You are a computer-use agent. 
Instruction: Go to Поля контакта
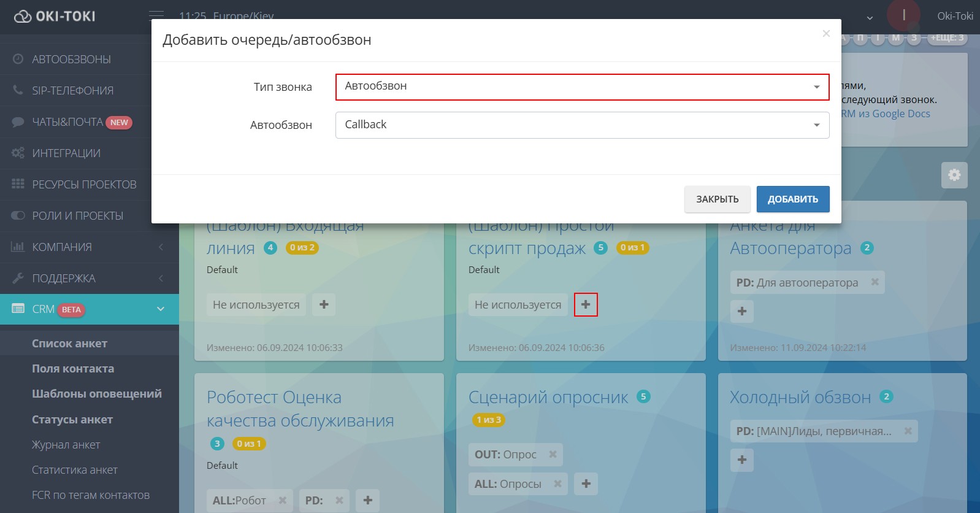(x=73, y=369)
